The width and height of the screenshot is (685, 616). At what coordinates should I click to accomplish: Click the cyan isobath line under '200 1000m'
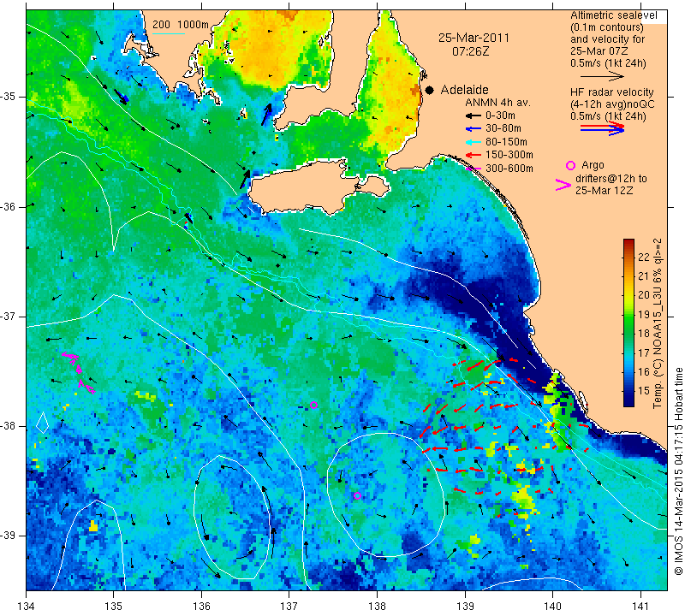point(169,33)
